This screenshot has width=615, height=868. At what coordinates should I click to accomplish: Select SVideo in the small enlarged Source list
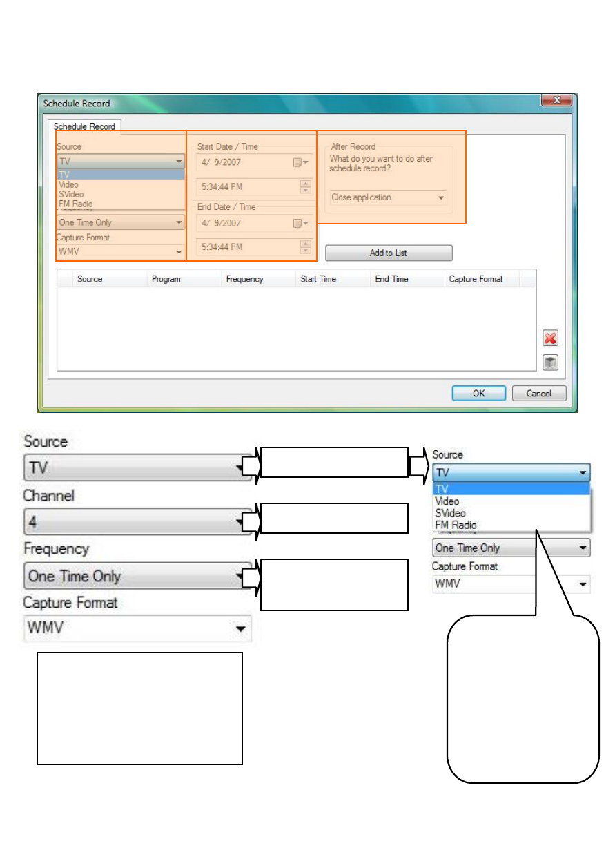pyautogui.click(x=511, y=513)
